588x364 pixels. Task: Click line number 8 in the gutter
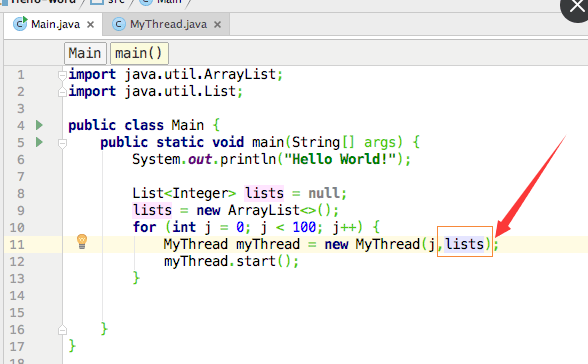point(21,193)
